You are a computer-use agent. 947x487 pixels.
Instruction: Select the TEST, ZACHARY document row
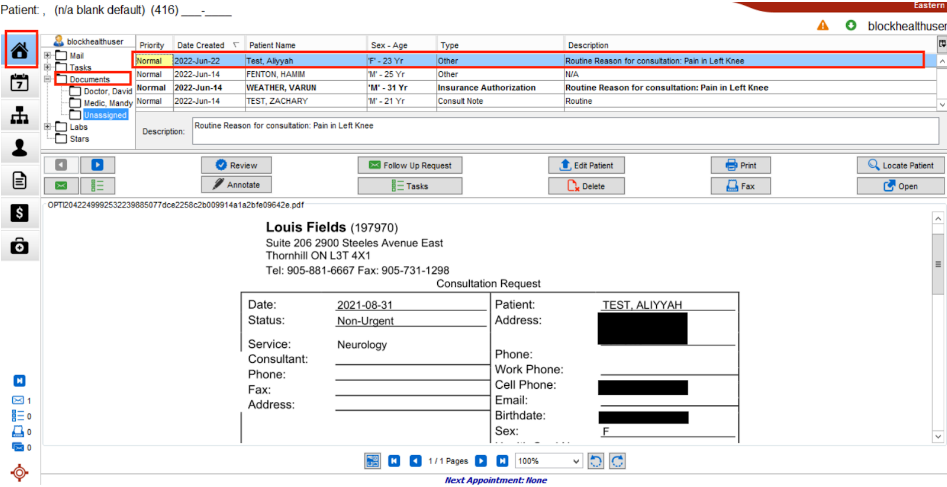[536, 101]
